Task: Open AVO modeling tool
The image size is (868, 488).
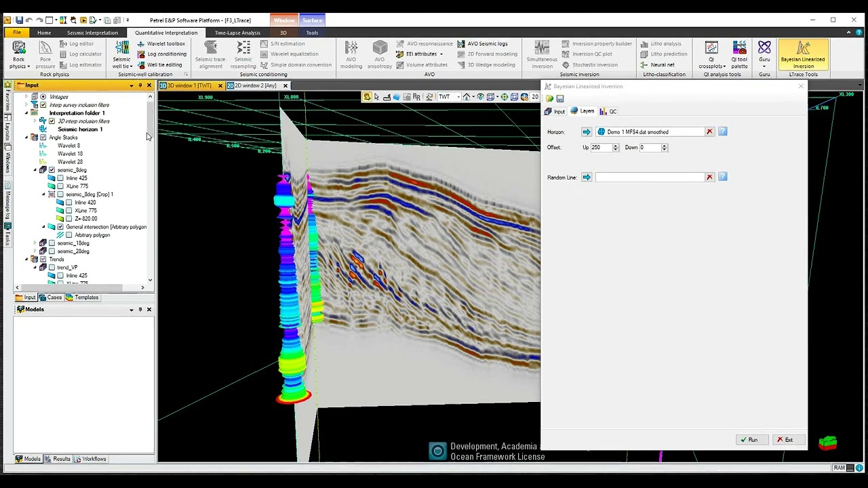Action: pos(351,54)
